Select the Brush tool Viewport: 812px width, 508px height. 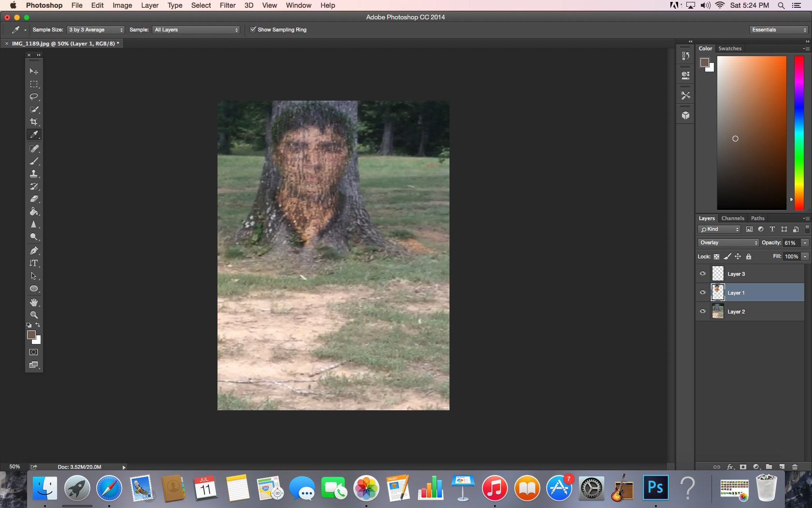34,161
